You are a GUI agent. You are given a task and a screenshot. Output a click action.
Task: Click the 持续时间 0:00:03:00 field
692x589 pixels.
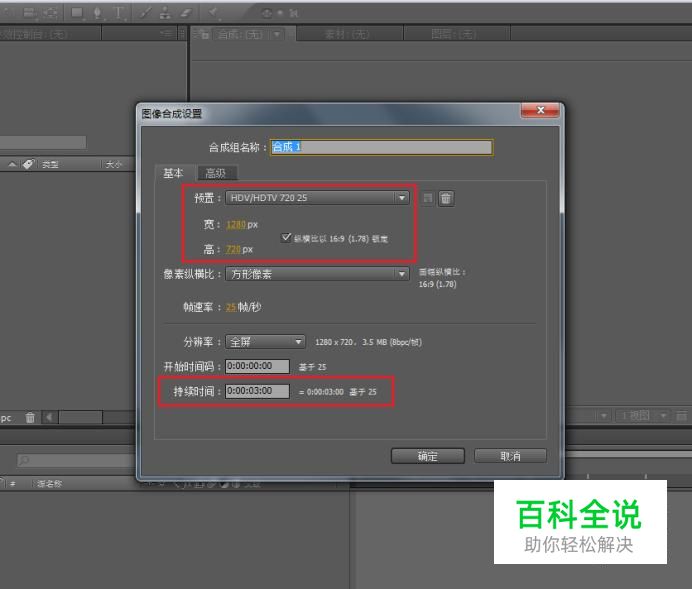tap(257, 391)
